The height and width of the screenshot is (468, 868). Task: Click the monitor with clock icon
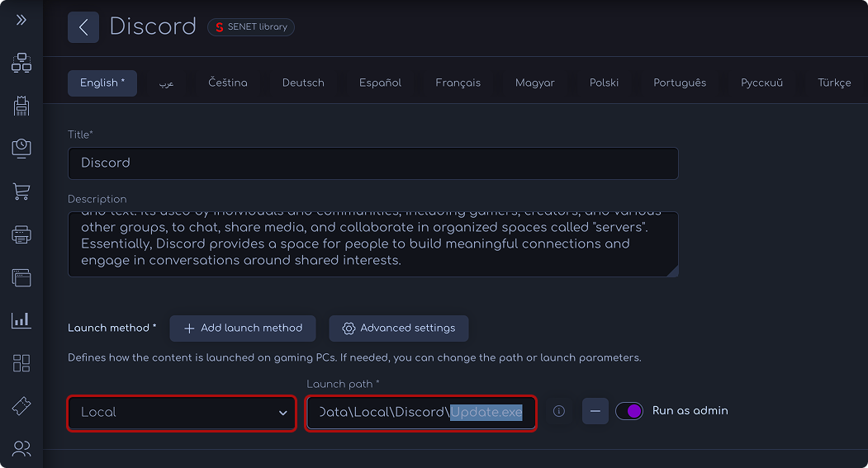21,149
